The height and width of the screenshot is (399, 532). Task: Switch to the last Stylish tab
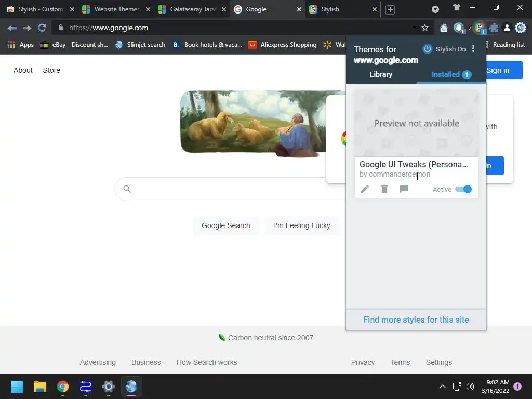click(x=343, y=9)
